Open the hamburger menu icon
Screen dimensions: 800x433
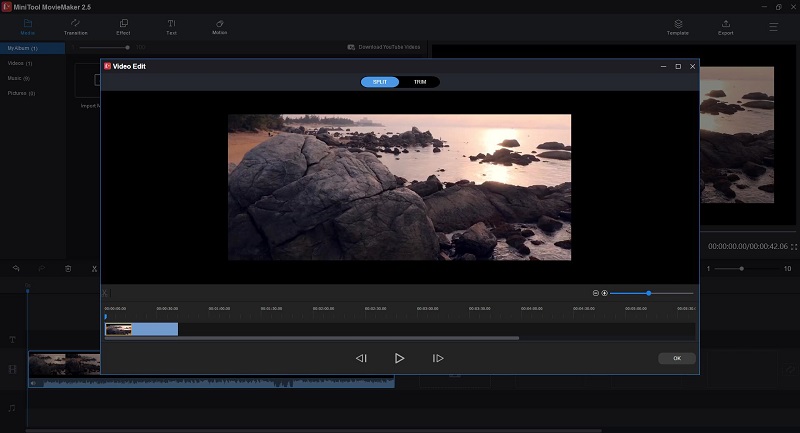point(773,27)
